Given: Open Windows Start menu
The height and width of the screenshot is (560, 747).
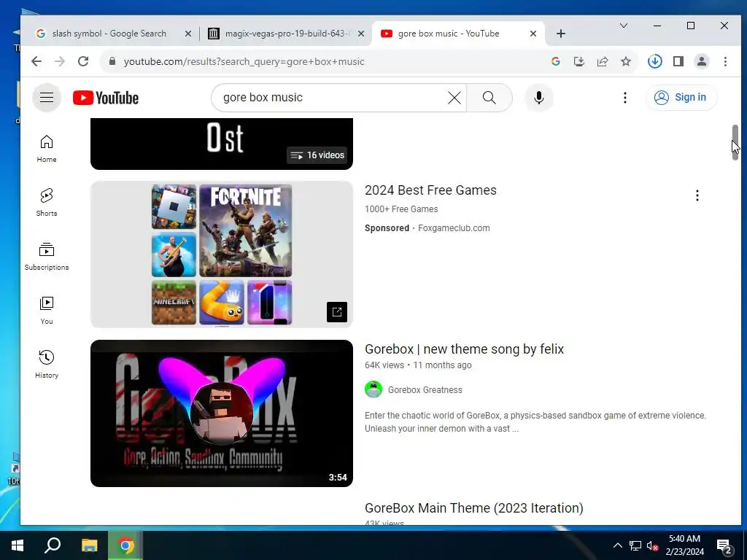Looking at the screenshot, I should (x=18, y=545).
